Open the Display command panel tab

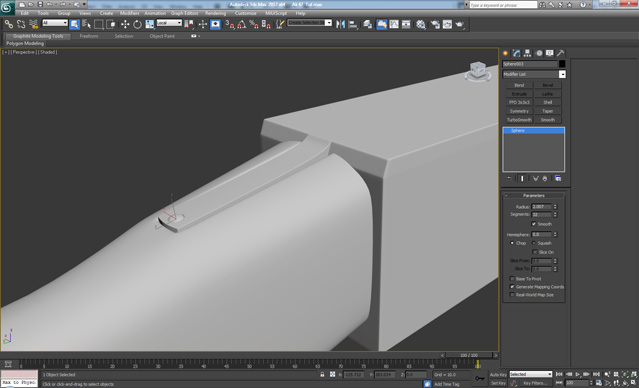tap(550, 53)
